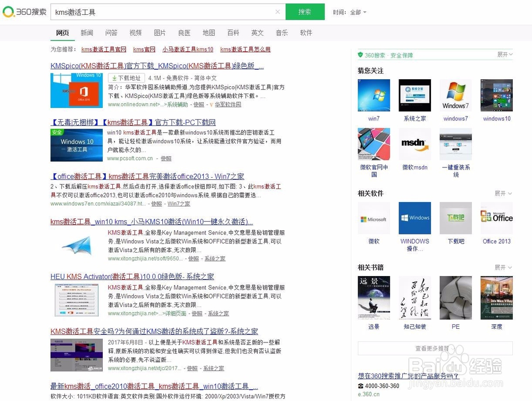Switch to the 地图 tab
Viewport: 532px width, 401px height.
coord(209,33)
